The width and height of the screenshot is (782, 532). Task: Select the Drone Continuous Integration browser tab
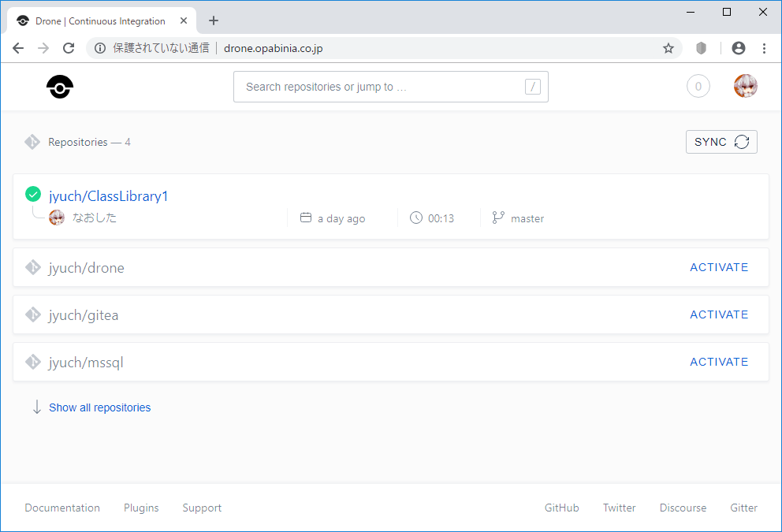(x=102, y=21)
